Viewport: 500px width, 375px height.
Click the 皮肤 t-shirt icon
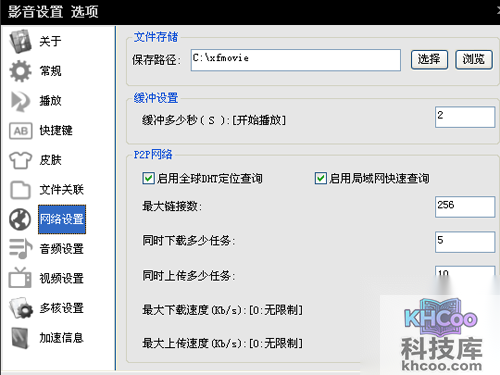click(20, 160)
